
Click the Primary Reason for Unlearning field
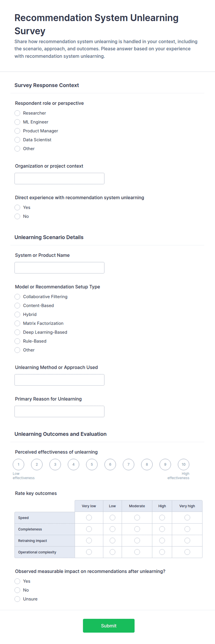click(59, 412)
